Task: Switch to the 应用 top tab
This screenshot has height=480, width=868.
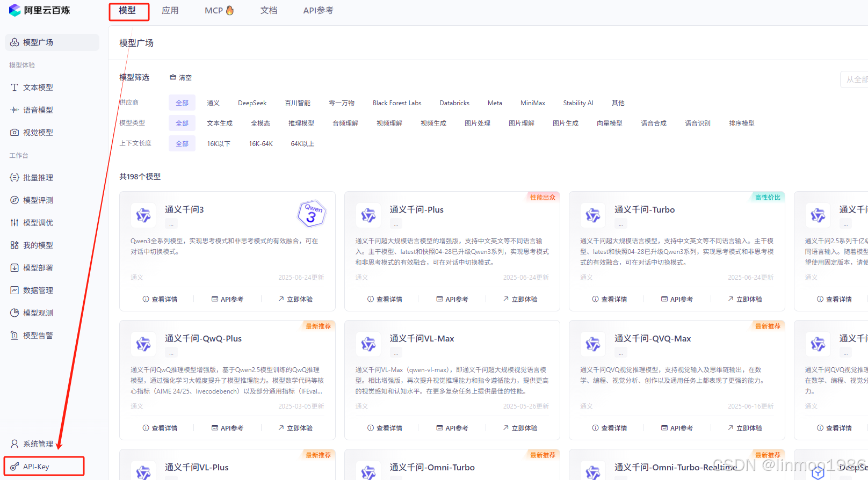Action: coord(170,10)
